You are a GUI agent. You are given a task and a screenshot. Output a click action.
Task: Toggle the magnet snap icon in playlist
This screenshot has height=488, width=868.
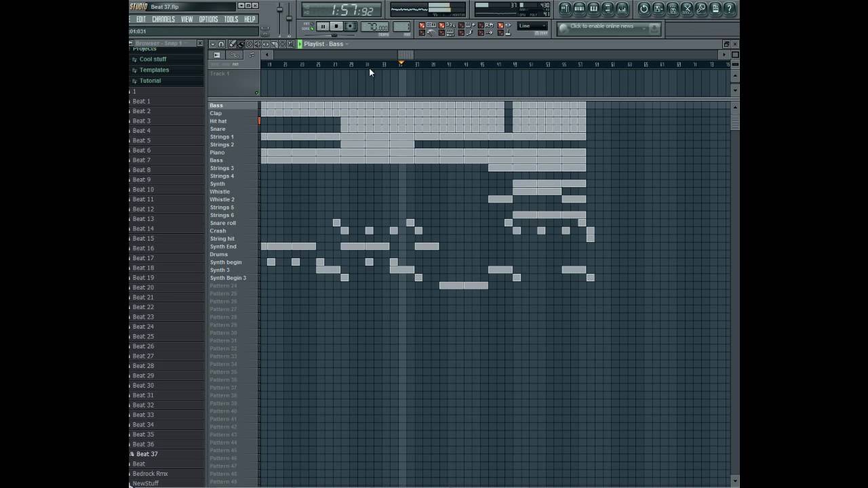tap(222, 44)
